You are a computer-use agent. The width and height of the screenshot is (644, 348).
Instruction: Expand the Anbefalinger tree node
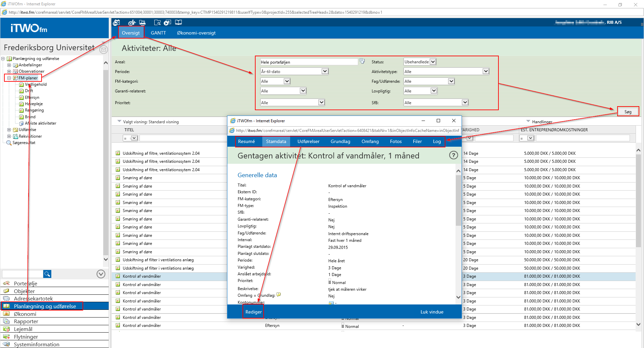9,65
